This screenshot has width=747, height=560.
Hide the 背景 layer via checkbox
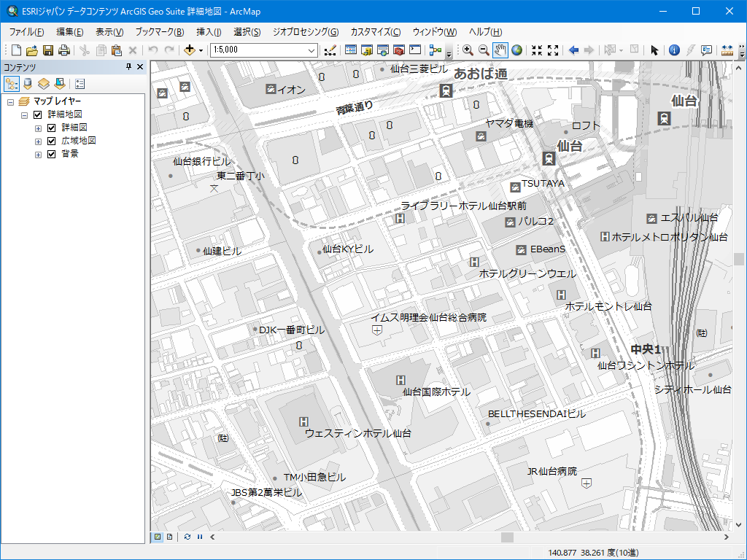tap(52, 155)
